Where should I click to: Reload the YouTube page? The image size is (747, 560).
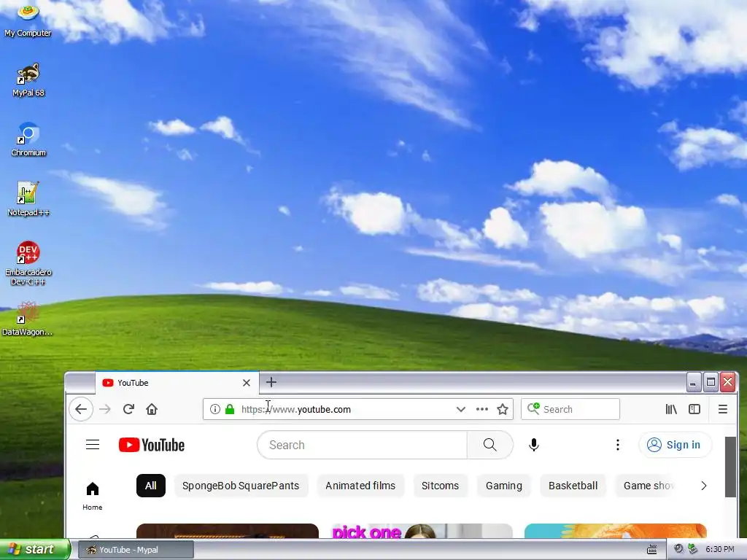click(128, 409)
